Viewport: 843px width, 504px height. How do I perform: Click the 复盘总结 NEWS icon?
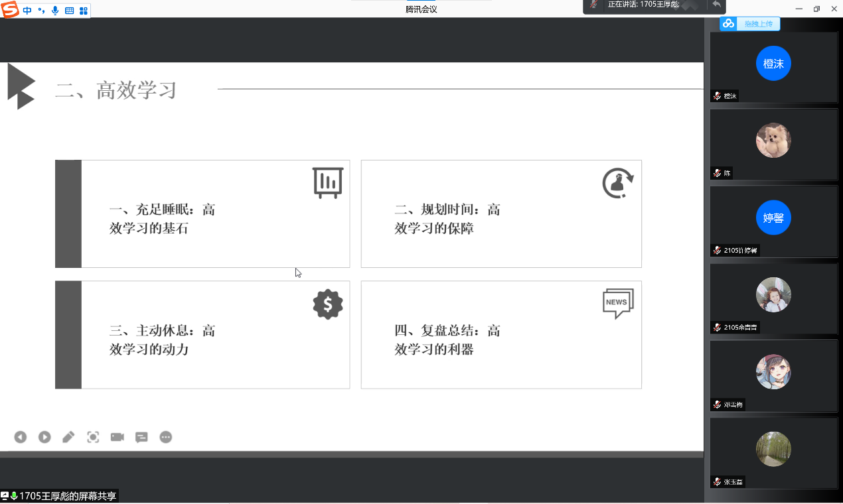(x=618, y=303)
